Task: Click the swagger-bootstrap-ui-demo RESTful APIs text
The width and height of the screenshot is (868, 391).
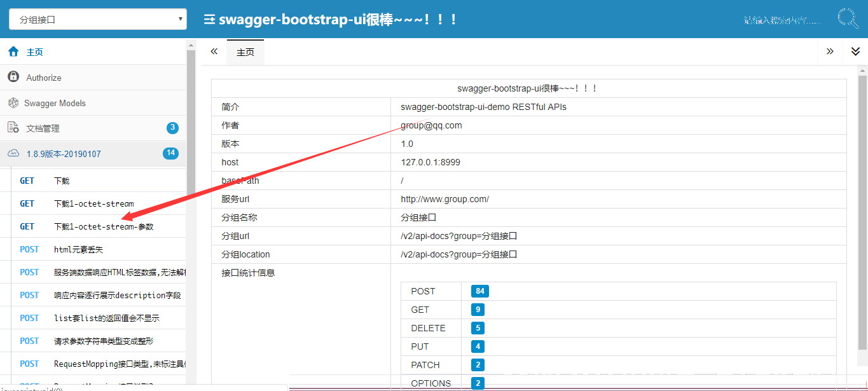Action: point(483,107)
